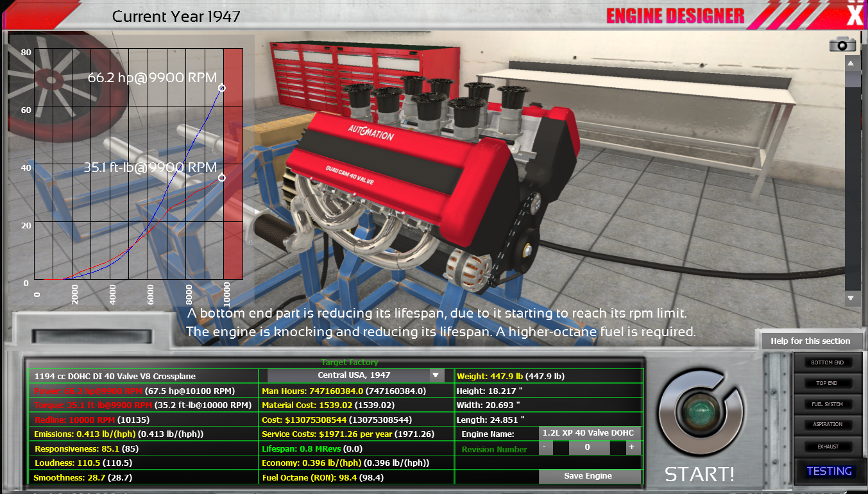Open the EXHAUST section
The width and height of the screenshot is (868, 494).
pos(827,446)
